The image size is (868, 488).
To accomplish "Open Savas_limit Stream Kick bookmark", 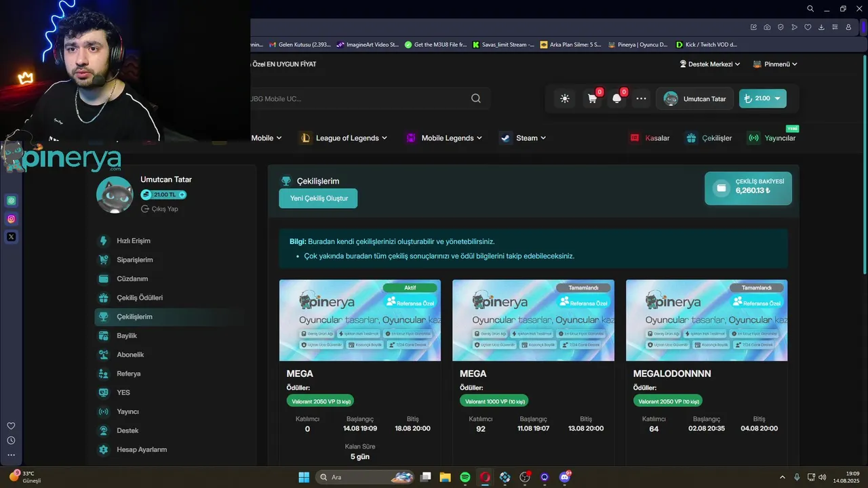I will point(503,45).
